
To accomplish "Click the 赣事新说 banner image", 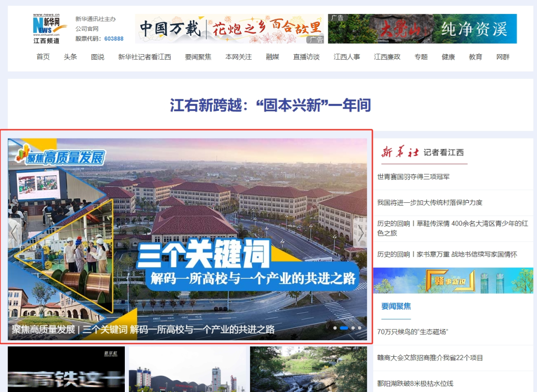I will click(x=453, y=281).
